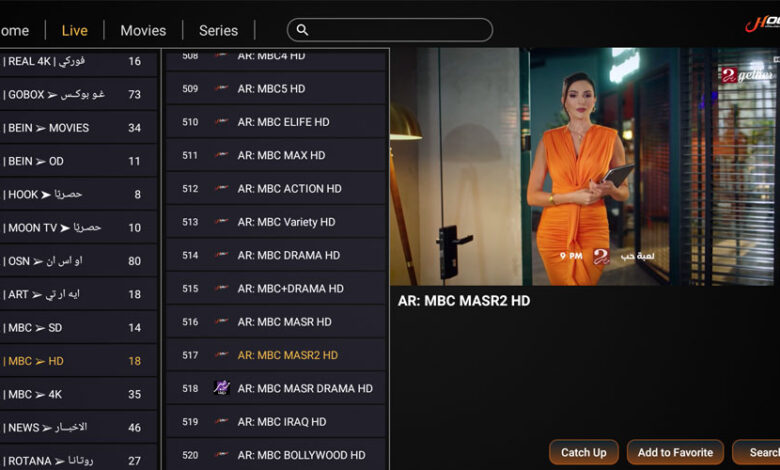Select channel 514 AR: MBC DRAMA HD
This screenshot has height=470, width=780.
276,255
